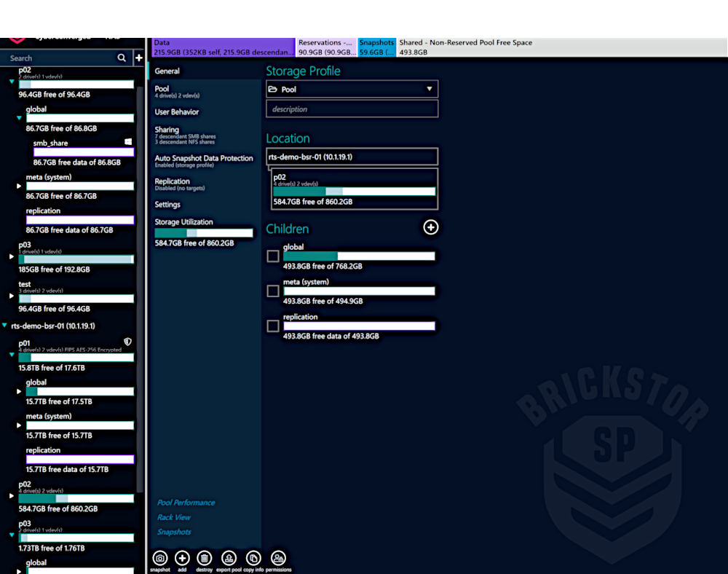The width and height of the screenshot is (728, 574).
Task: Click the add icon in the bottom toolbar
Action: point(181,558)
